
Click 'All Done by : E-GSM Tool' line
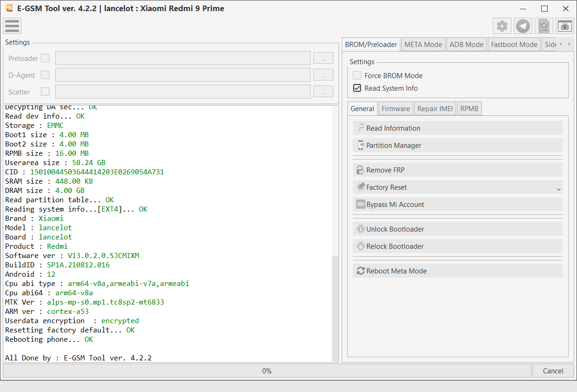click(78, 358)
